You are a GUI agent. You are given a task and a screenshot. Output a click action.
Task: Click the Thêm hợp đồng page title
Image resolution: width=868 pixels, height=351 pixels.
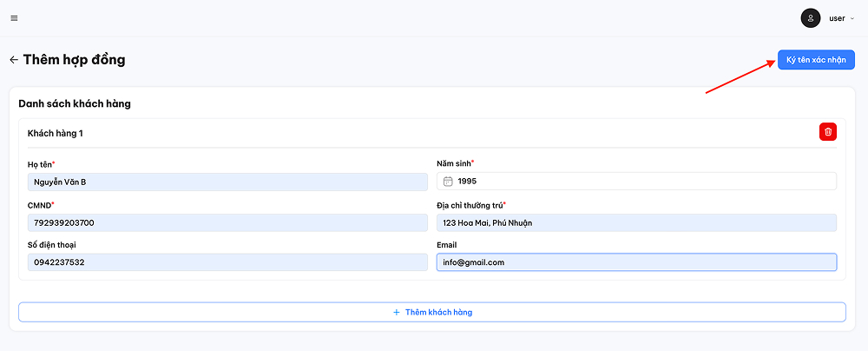pos(75,60)
